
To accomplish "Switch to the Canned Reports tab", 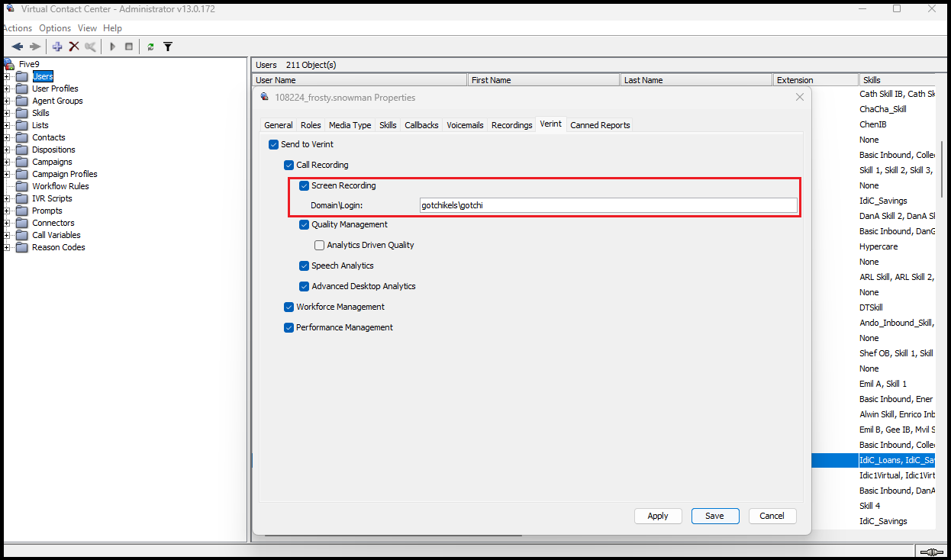I will [x=599, y=124].
